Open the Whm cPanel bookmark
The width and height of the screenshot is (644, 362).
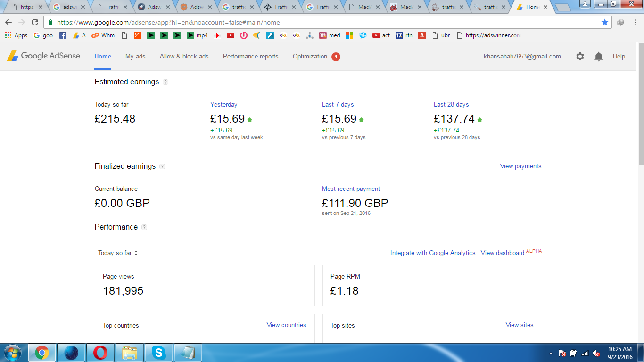click(x=103, y=35)
